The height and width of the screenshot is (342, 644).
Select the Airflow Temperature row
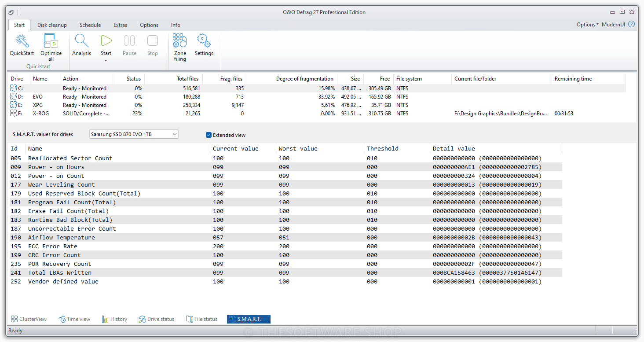286,237
